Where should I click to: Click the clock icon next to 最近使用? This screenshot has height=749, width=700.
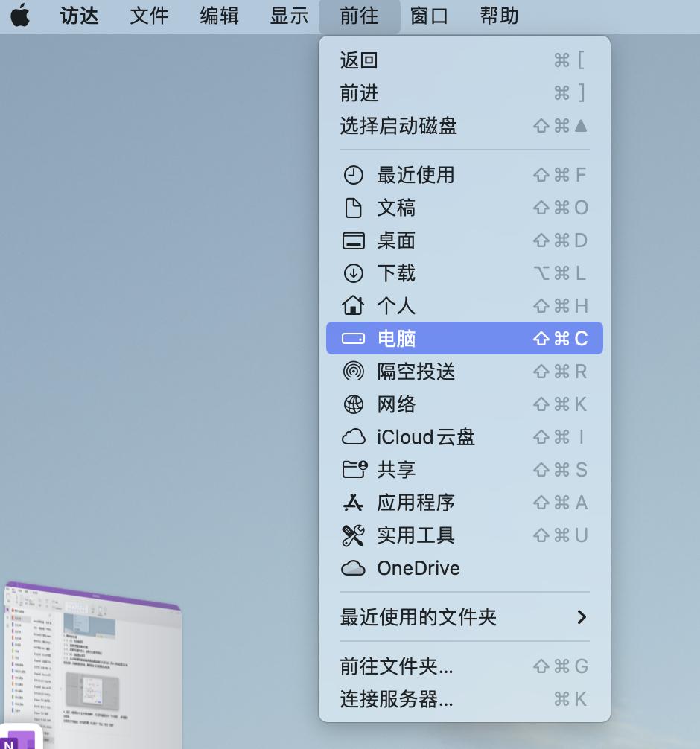click(353, 175)
